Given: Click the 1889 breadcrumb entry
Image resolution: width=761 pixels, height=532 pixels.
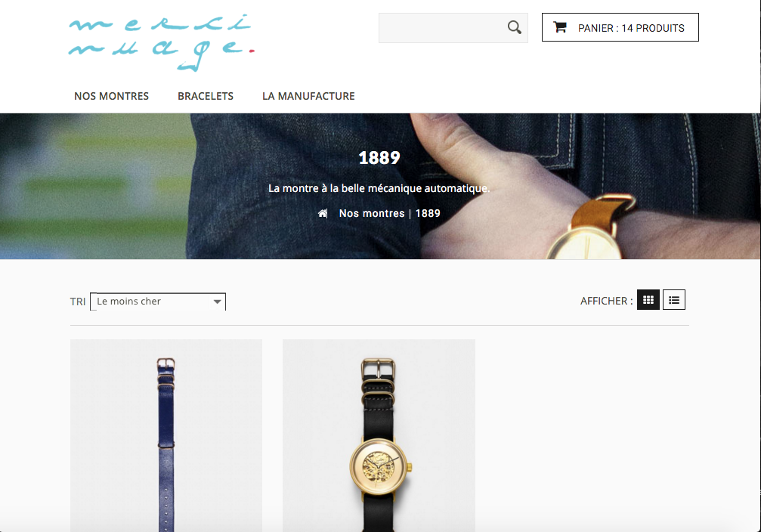Looking at the screenshot, I should click(x=428, y=214).
